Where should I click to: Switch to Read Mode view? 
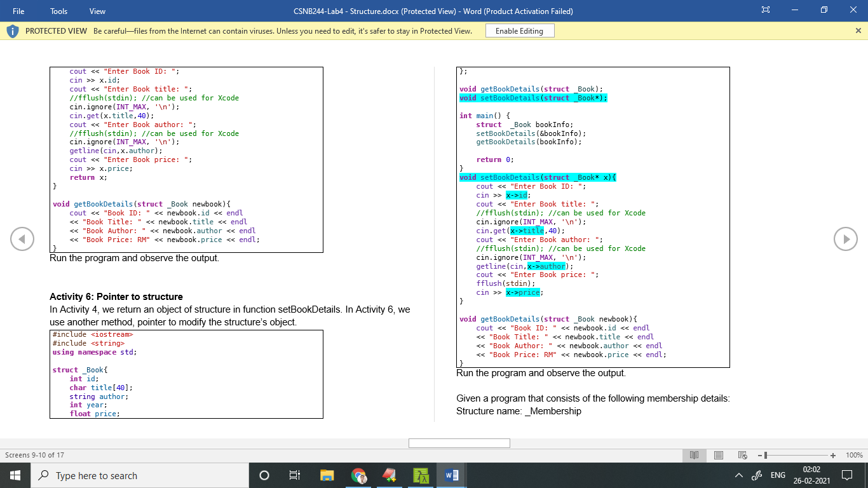695,455
